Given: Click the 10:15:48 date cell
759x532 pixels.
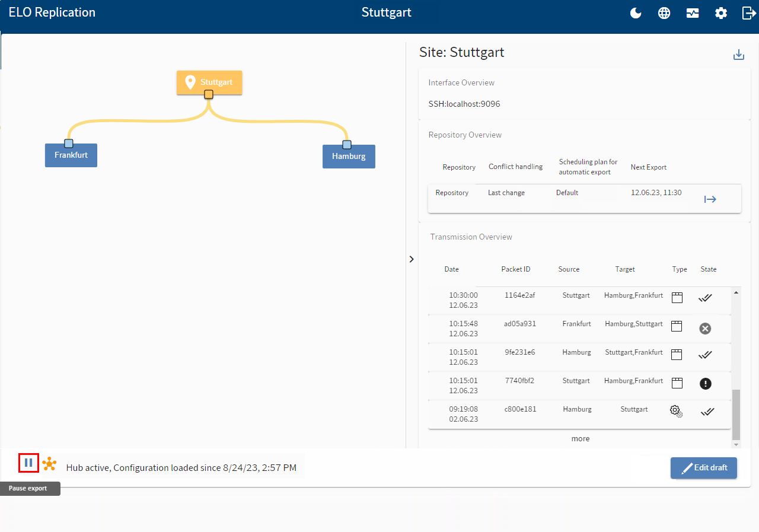Looking at the screenshot, I should 463,329.
